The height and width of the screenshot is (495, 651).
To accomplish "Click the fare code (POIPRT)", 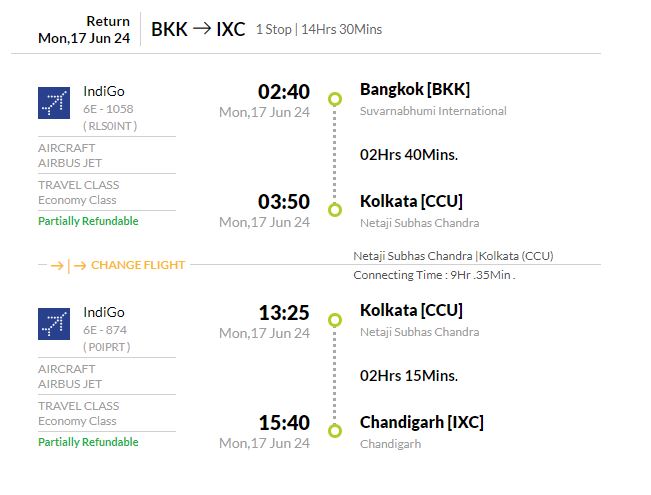I will (x=107, y=347).
